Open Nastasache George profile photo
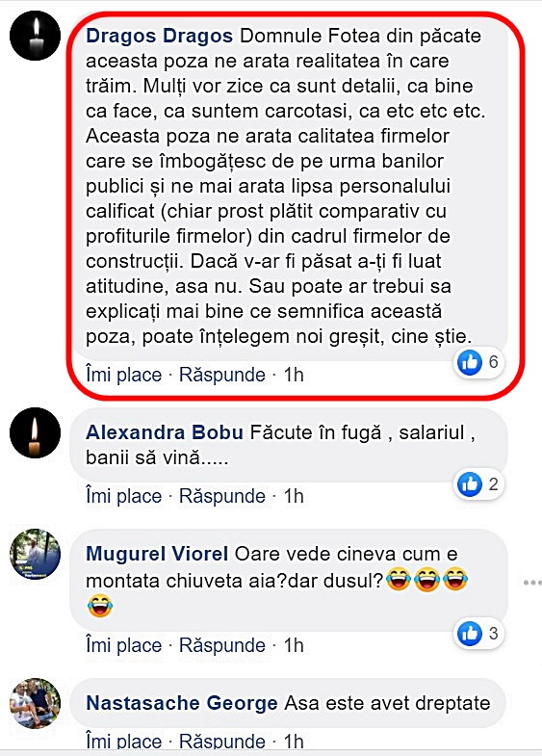Viewport: 542px width, 756px height. 35,703
